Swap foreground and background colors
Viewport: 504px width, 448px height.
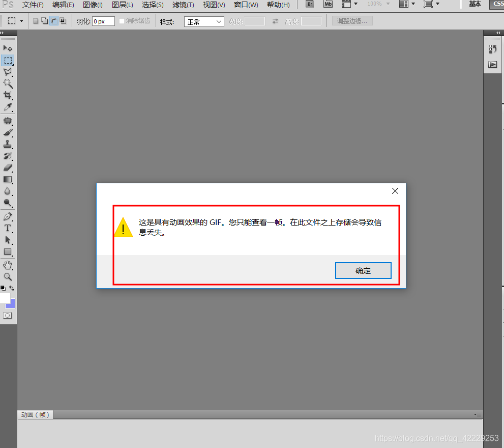tap(12, 288)
